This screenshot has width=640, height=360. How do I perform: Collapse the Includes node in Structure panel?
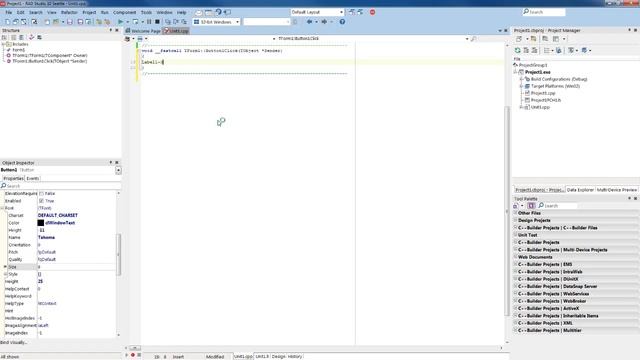[x=3, y=44]
